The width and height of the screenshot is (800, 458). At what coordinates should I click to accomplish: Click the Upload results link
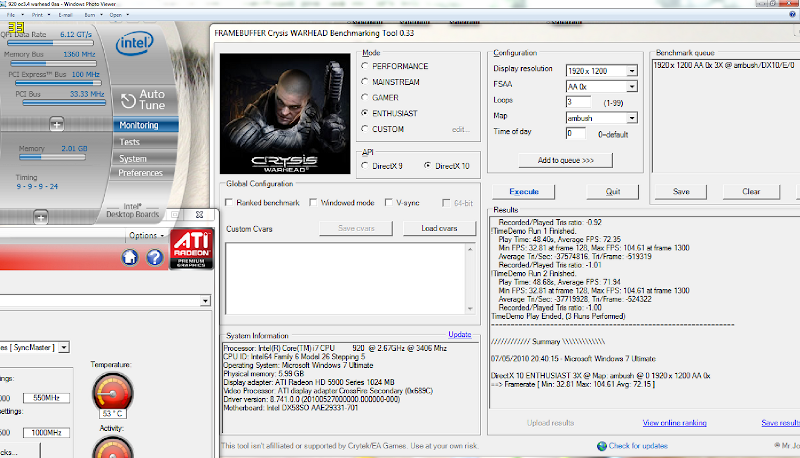pos(550,423)
